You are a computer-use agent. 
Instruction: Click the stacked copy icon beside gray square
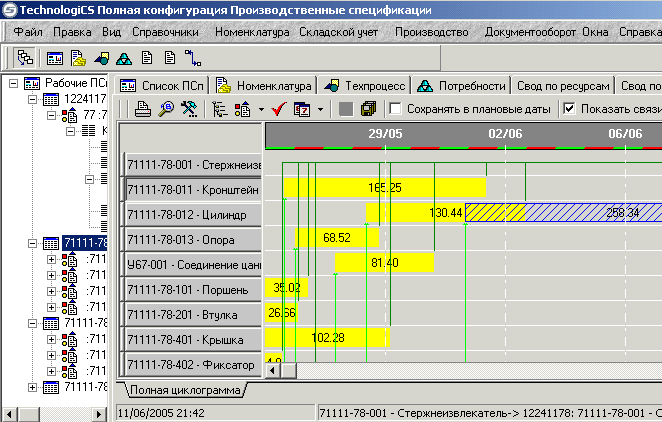click(x=367, y=109)
